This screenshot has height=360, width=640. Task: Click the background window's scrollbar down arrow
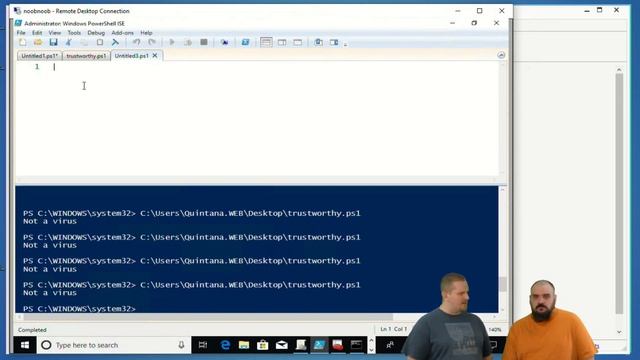[x=619, y=332]
